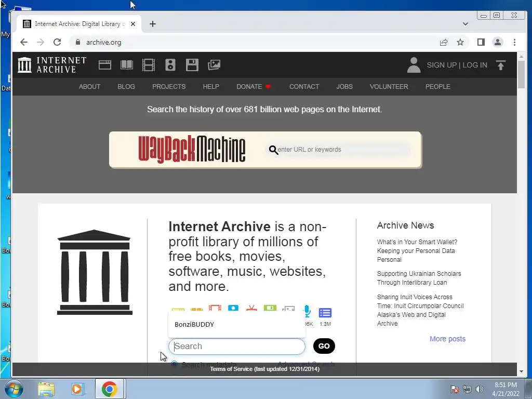532x399 pixels.
Task: Open the Web icon in Archive top bar
Action: point(105,65)
